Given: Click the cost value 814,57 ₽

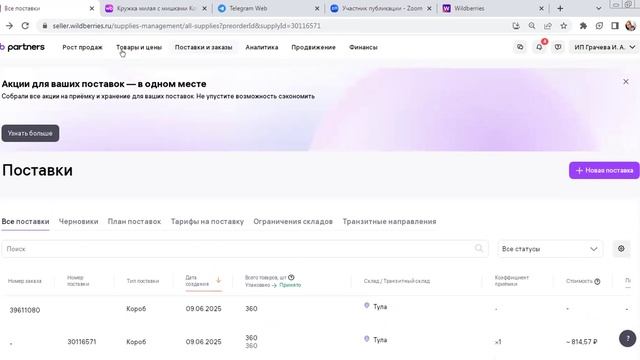Looking at the screenshot, I should tap(582, 342).
